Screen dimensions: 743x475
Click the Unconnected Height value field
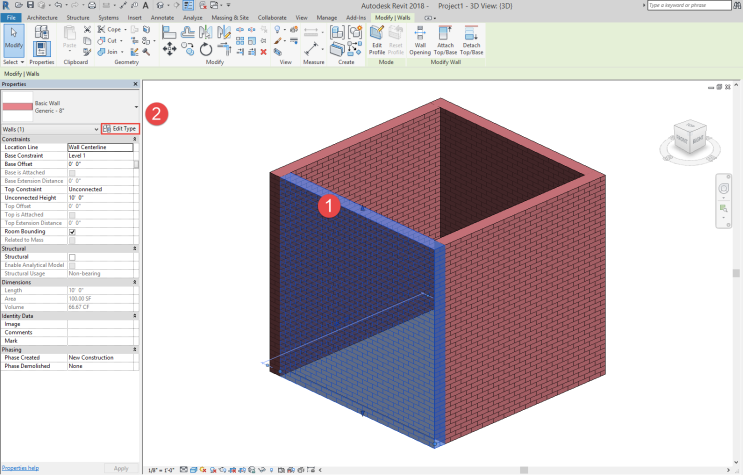100,197
